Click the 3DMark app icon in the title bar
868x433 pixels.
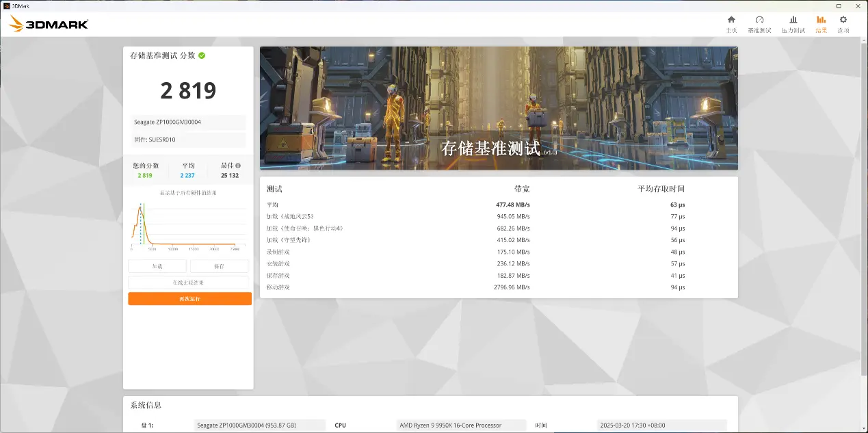click(x=6, y=5)
